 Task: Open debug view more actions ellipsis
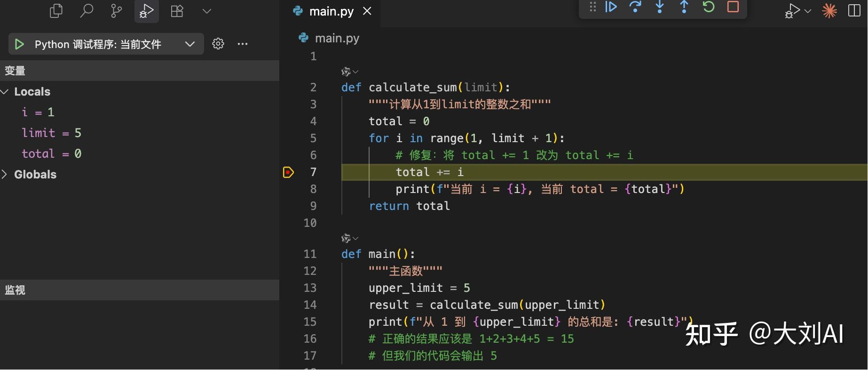coord(243,44)
